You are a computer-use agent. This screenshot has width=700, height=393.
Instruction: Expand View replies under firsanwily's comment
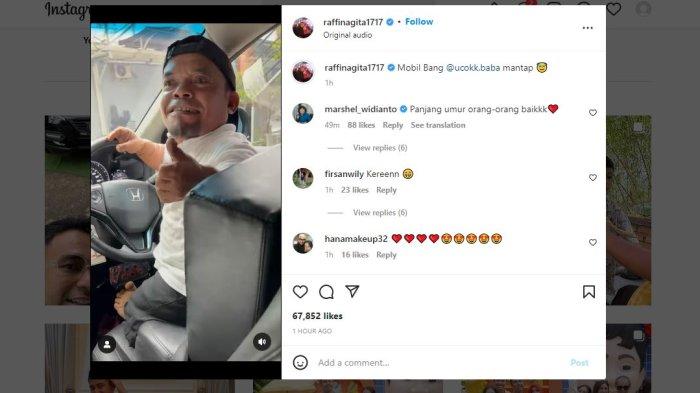pyautogui.click(x=380, y=213)
